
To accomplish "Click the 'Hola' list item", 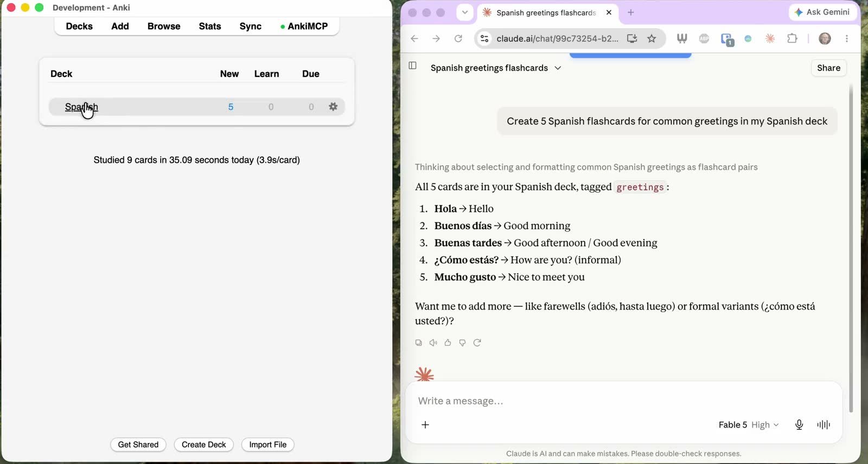I will coord(464,209).
